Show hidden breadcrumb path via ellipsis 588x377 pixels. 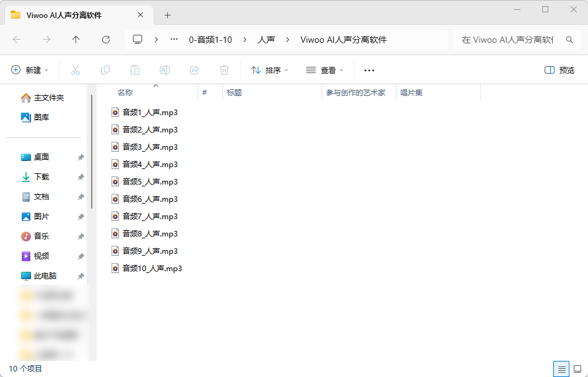pyautogui.click(x=174, y=40)
